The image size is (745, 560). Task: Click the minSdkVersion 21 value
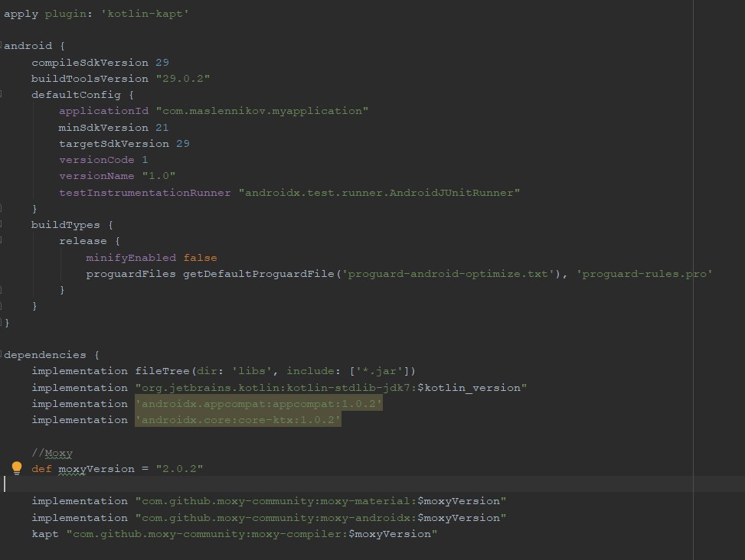162,128
